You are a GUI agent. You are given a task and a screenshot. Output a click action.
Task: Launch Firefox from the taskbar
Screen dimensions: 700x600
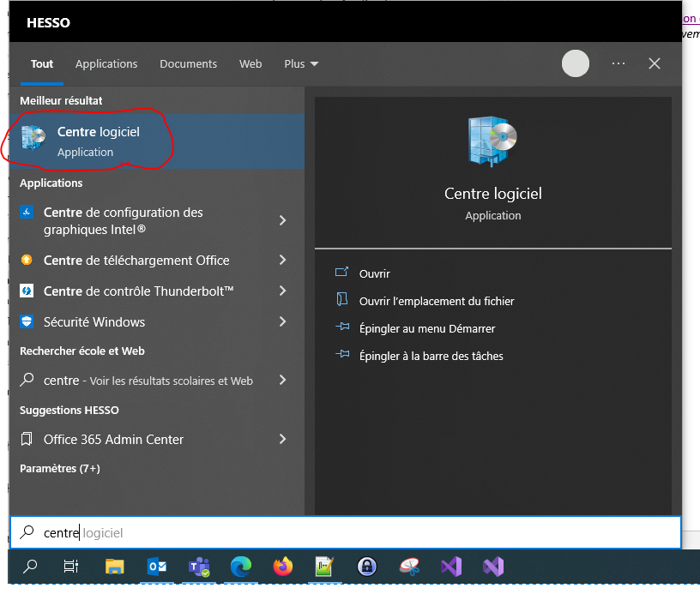(x=283, y=567)
